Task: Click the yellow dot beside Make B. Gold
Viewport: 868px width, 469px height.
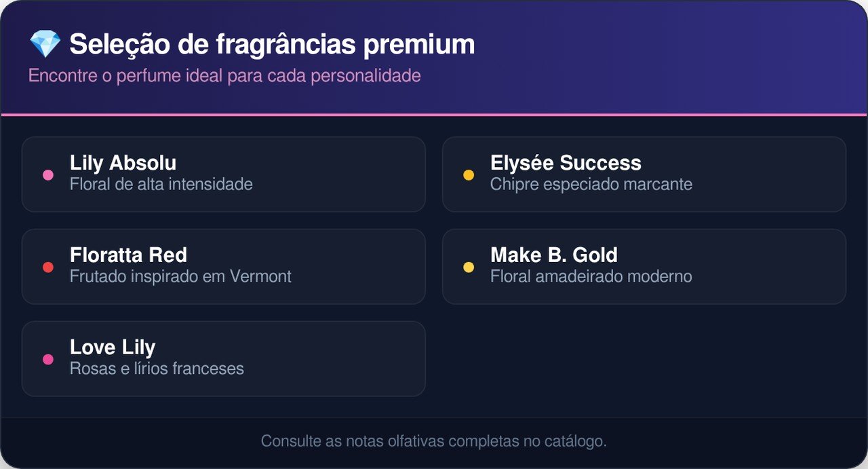Action: pos(469,267)
